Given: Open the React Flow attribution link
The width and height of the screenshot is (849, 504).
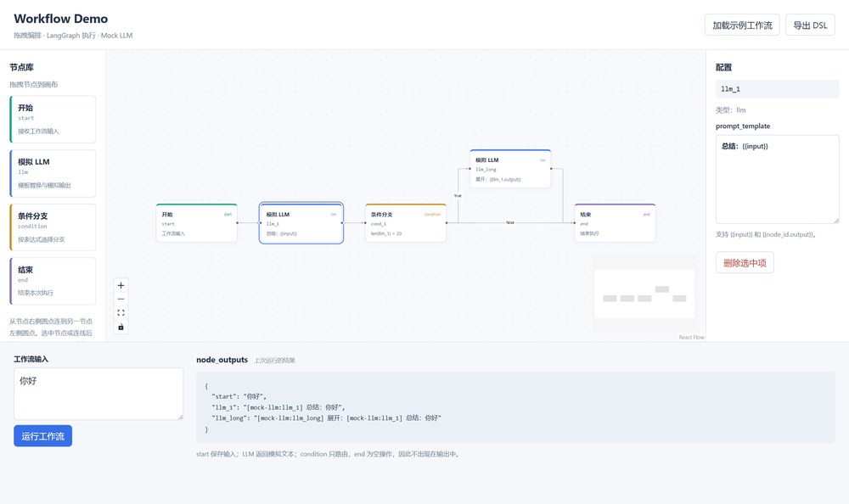Looking at the screenshot, I should (691, 337).
